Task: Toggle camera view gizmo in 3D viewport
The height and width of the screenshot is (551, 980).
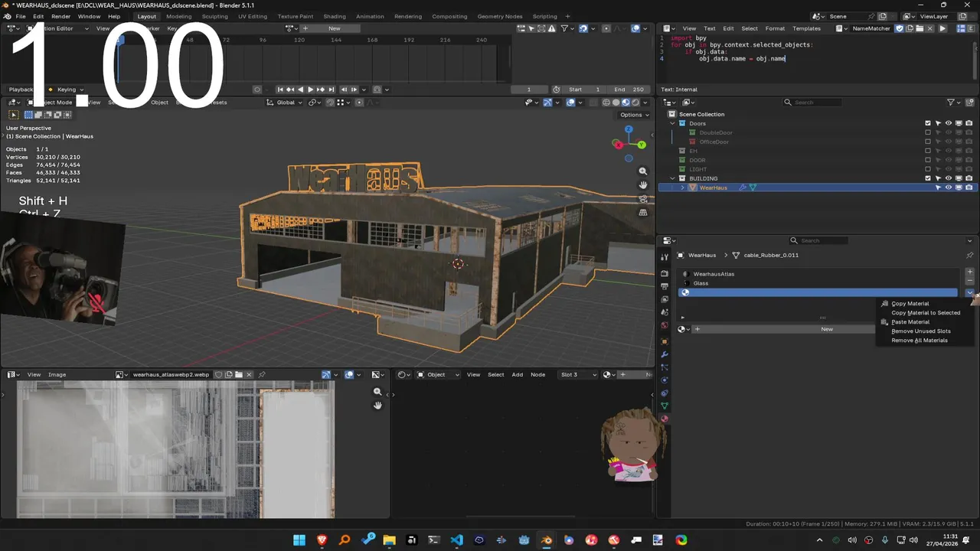Action: pyautogui.click(x=643, y=199)
